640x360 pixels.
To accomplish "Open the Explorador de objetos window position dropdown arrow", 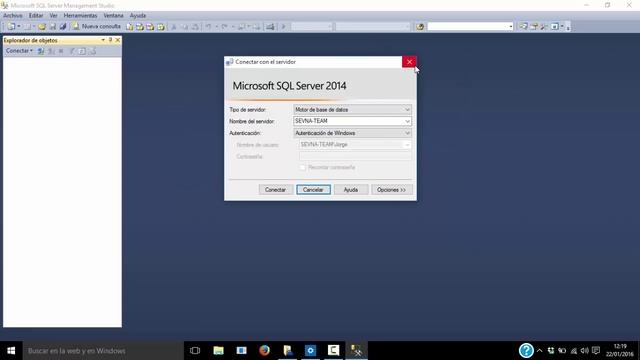I will (103, 40).
